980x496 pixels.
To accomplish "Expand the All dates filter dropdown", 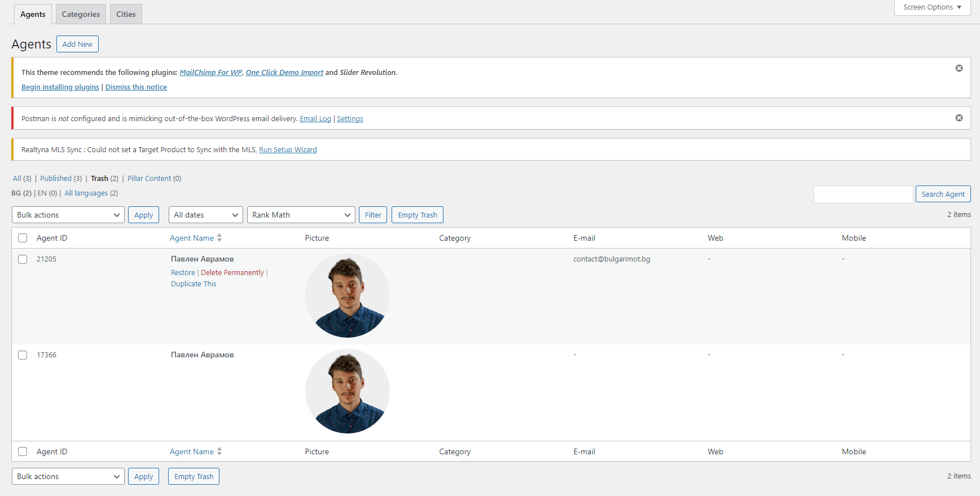I will (x=205, y=215).
